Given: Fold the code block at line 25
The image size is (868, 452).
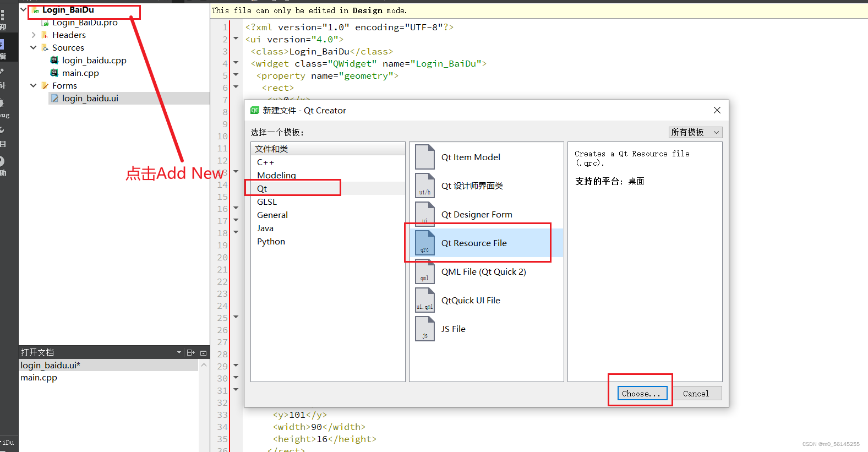Looking at the screenshot, I should pos(236,317).
